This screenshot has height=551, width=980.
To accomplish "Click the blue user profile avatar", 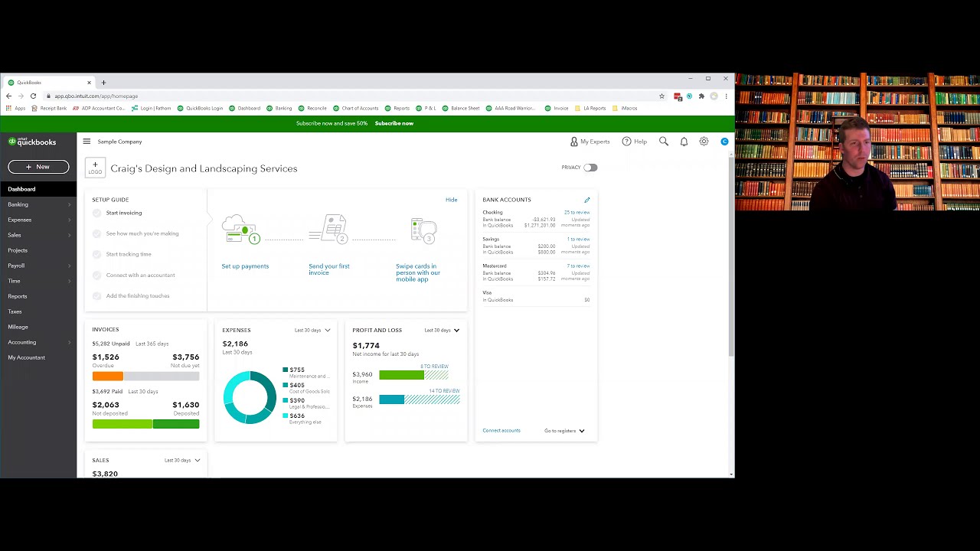I will point(724,142).
